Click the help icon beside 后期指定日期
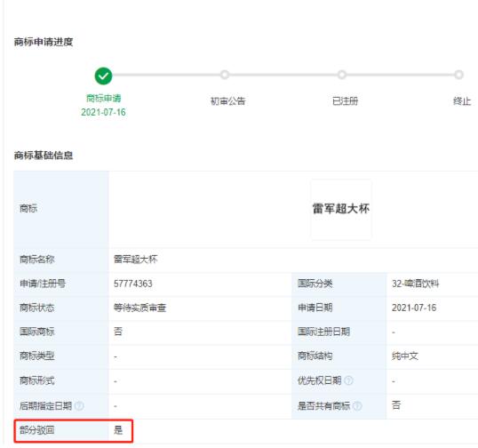 [x=79, y=405]
